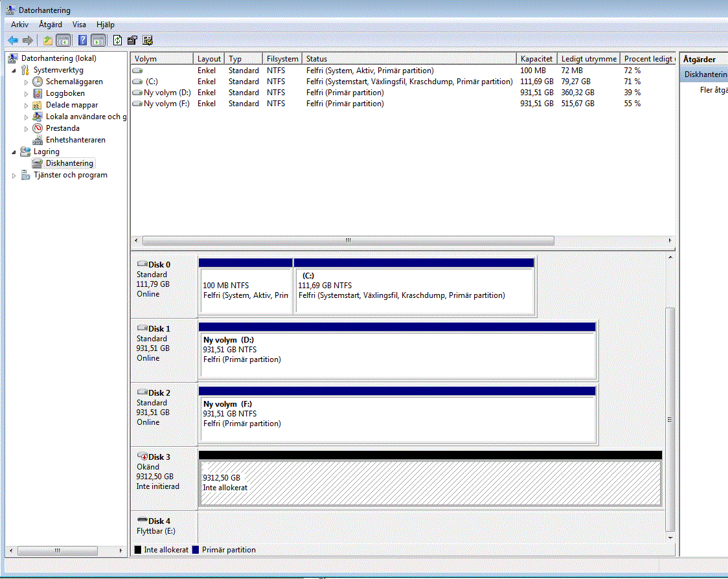
Task: Select the 9312,50 GB unallocated space on Disk 3
Action: tap(431, 479)
